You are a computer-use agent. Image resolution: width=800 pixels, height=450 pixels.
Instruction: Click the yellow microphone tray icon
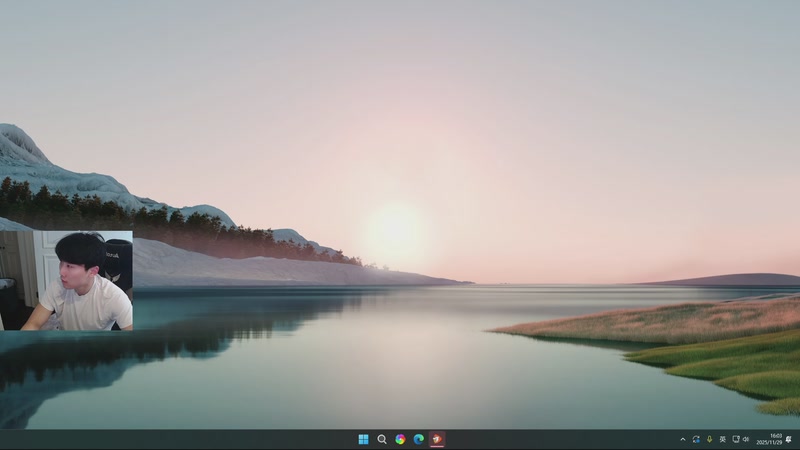709,439
